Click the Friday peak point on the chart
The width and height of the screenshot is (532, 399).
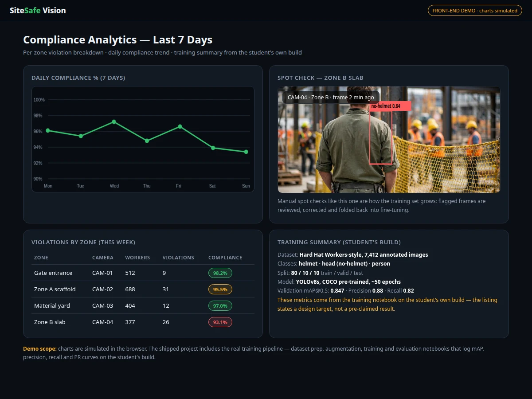(x=180, y=126)
